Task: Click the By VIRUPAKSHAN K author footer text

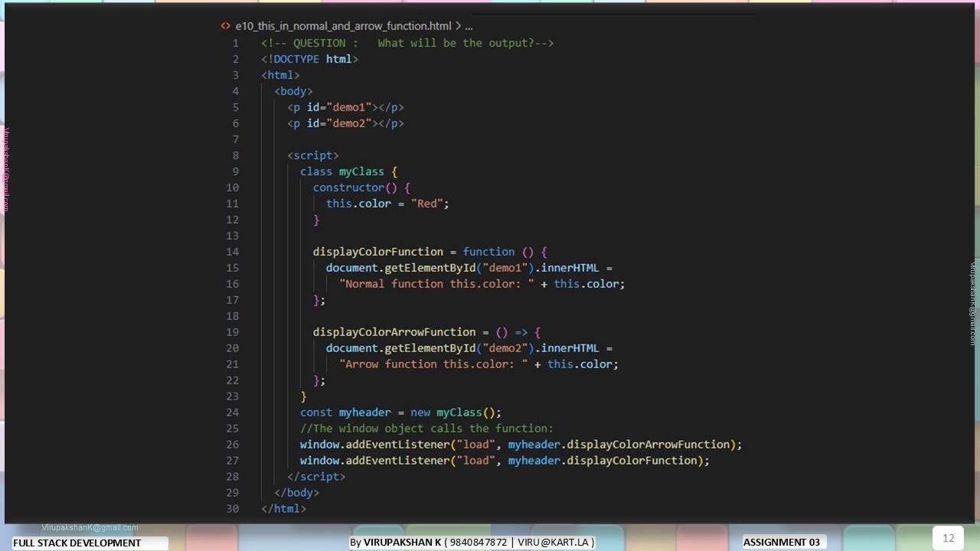Action: [x=472, y=543]
